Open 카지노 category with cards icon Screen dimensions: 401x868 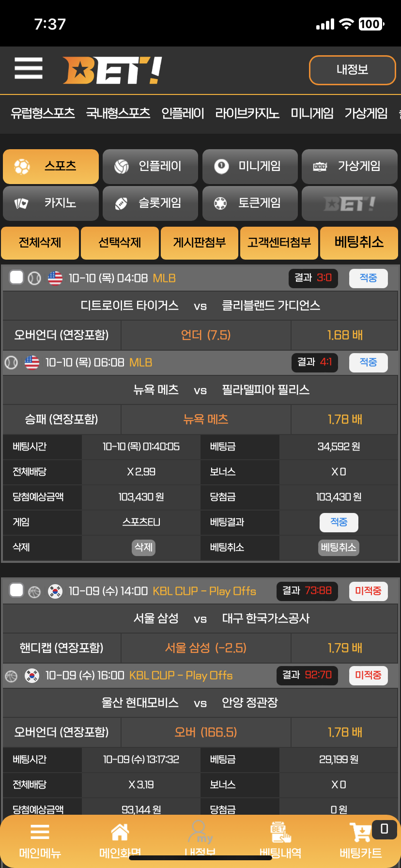pyautogui.click(x=51, y=203)
